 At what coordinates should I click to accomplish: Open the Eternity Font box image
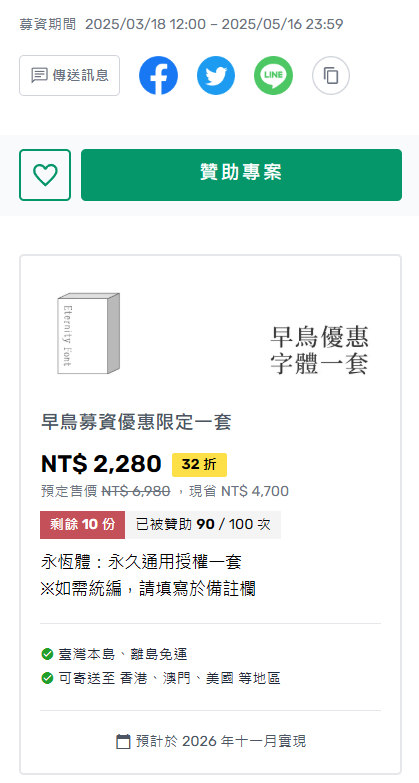pos(88,333)
